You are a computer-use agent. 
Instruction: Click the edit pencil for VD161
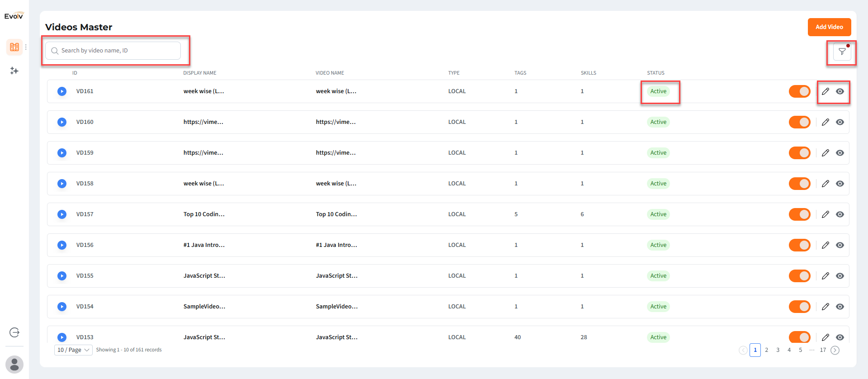coord(826,91)
